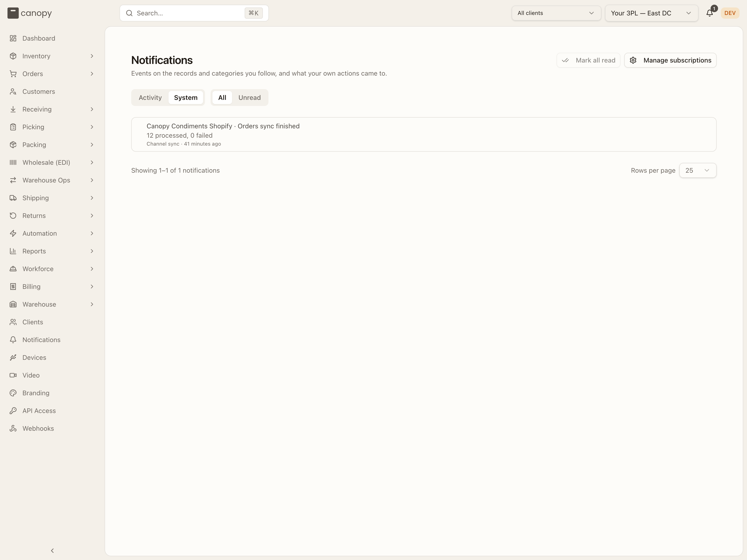Viewport: 747px width, 560px height.
Task: Select the System tab
Action: pyautogui.click(x=186, y=98)
